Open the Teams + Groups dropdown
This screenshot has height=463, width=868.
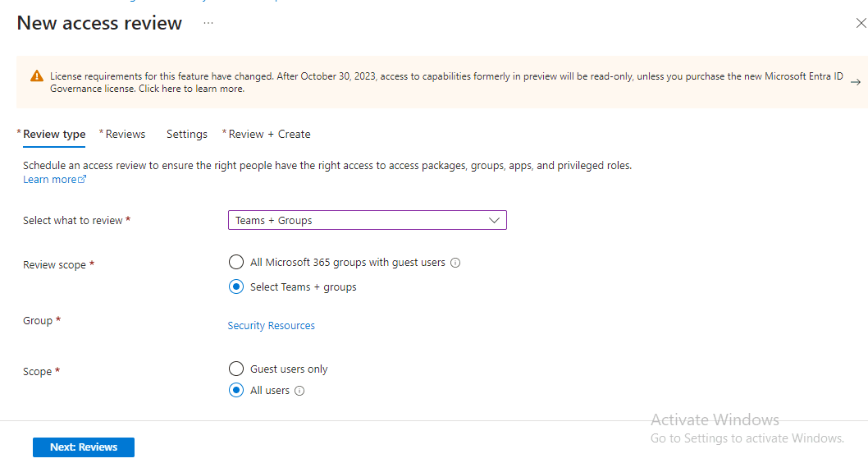pos(366,220)
